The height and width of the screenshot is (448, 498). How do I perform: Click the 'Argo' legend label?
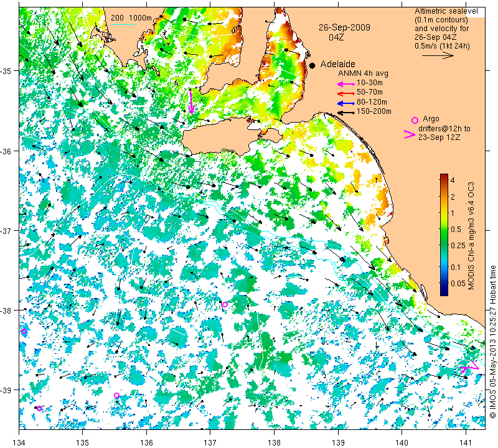[431, 119]
